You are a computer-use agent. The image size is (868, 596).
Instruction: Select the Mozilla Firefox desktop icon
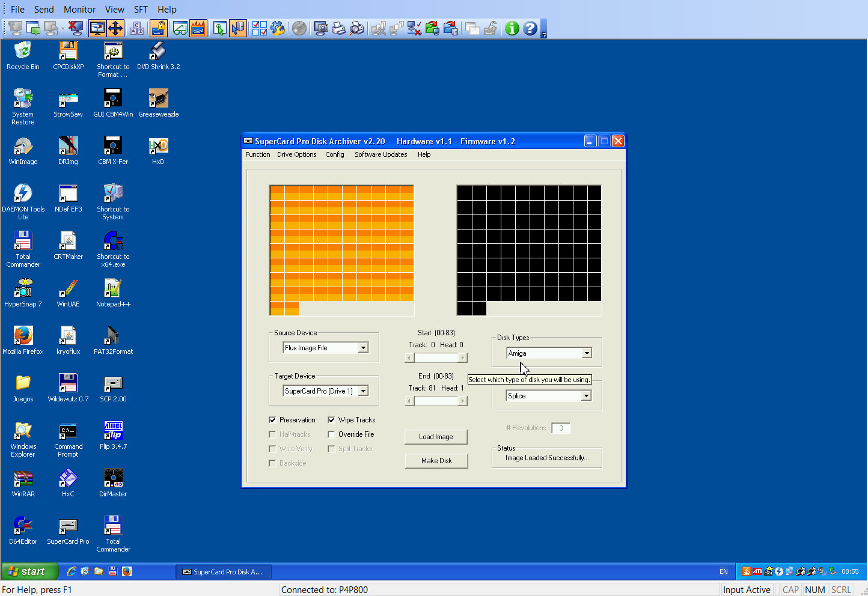click(23, 340)
